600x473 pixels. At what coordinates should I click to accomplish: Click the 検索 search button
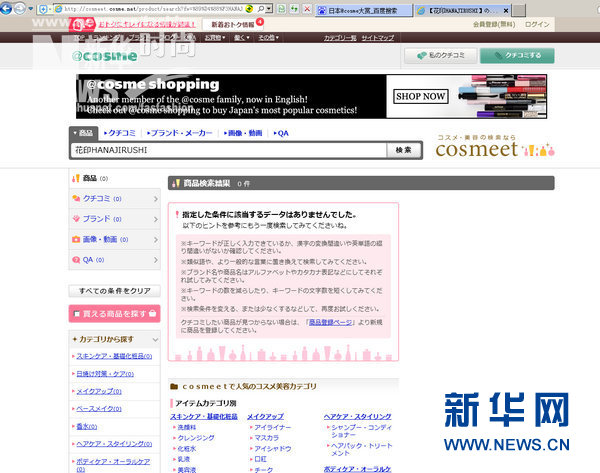(x=404, y=150)
